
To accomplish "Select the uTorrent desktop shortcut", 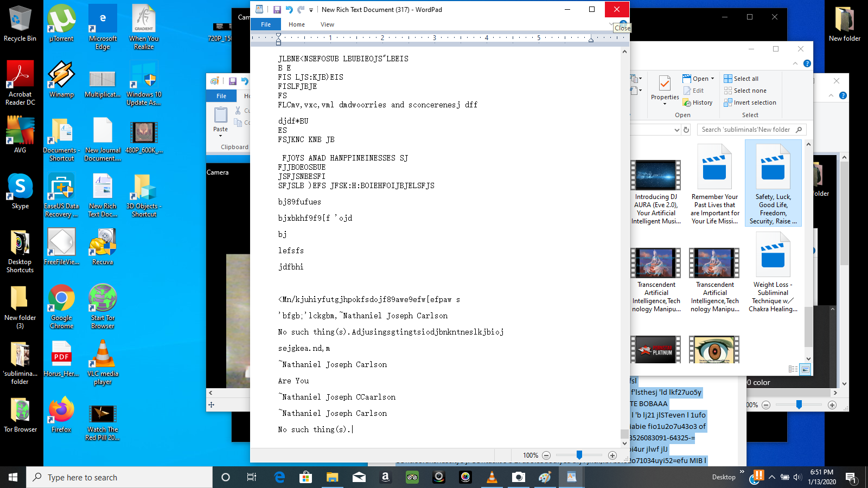I will coord(61,24).
